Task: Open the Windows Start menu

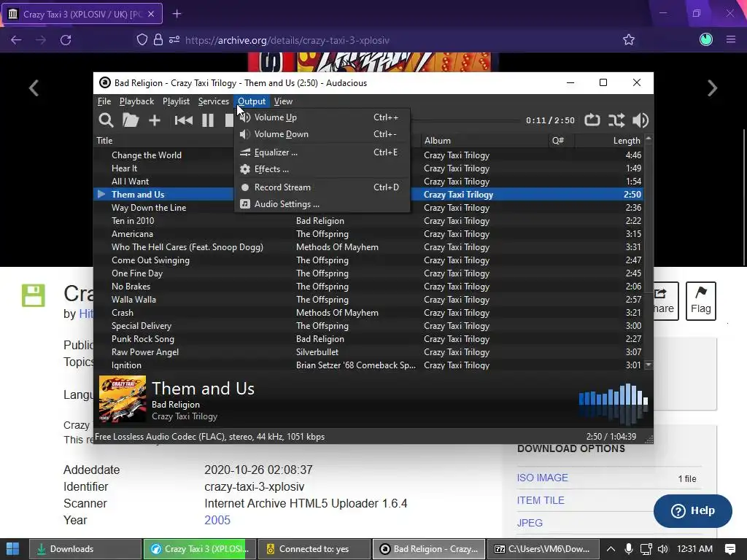Action: 13,548
